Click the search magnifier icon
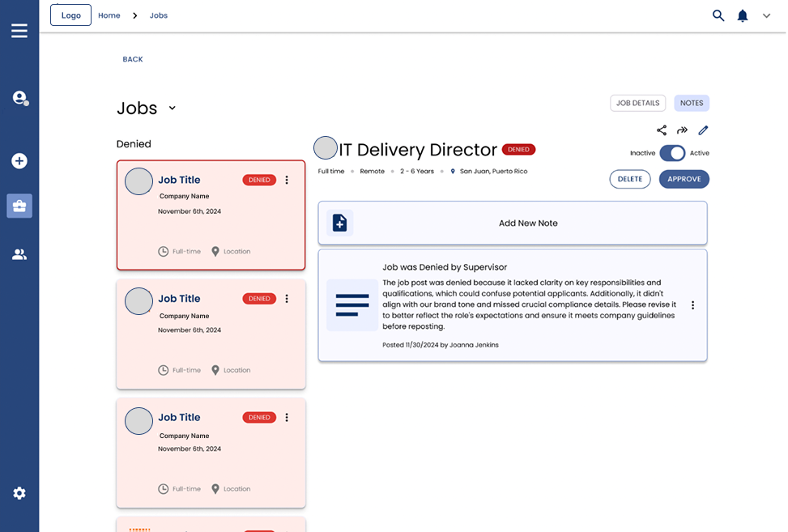Viewport: 788px width, 532px height. pos(718,15)
